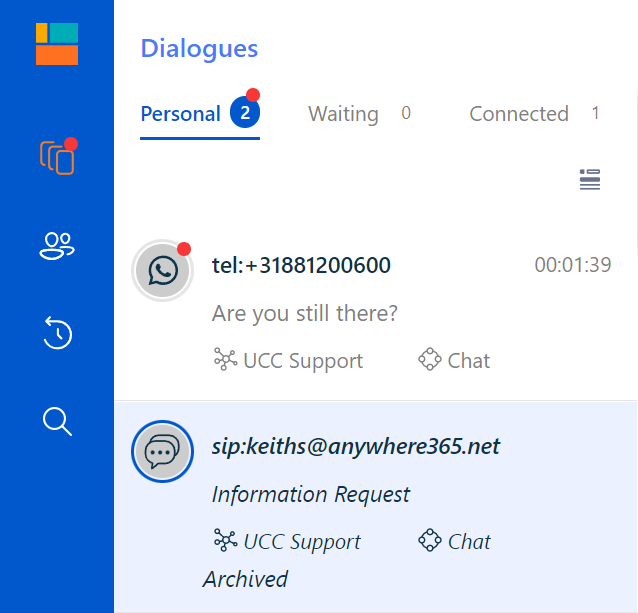The height and width of the screenshot is (613, 638).
Task: Open the tel:+31881200600 dialogue
Action: coord(376,310)
